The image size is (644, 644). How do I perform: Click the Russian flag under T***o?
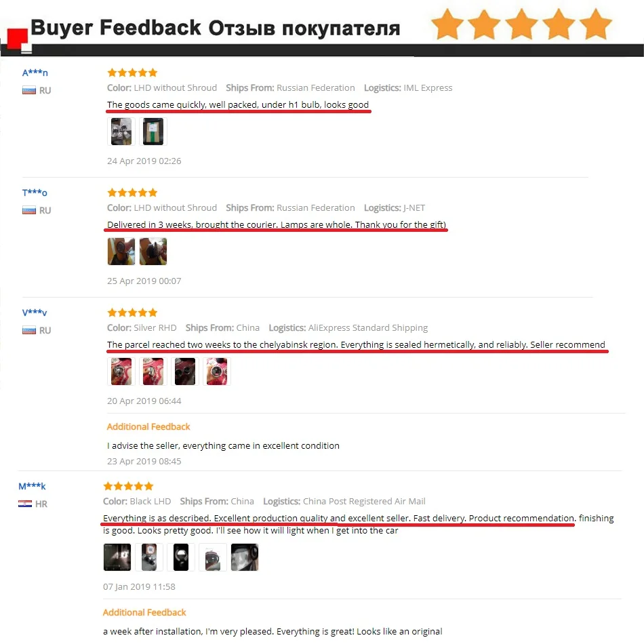pyautogui.click(x=28, y=210)
